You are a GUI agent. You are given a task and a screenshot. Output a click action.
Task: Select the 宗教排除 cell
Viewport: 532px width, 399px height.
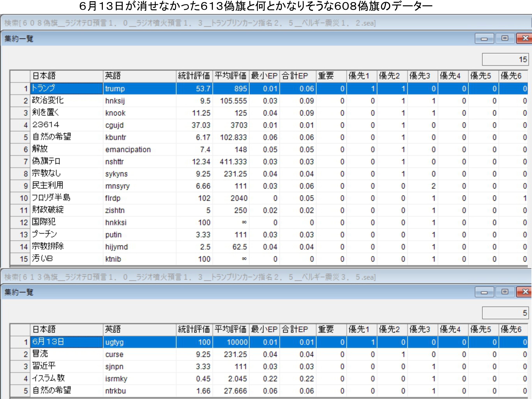click(67, 247)
